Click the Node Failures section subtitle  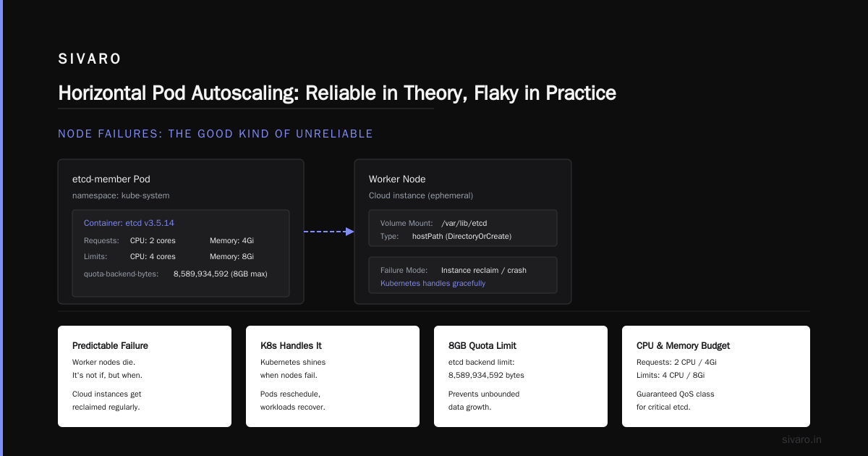point(216,134)
